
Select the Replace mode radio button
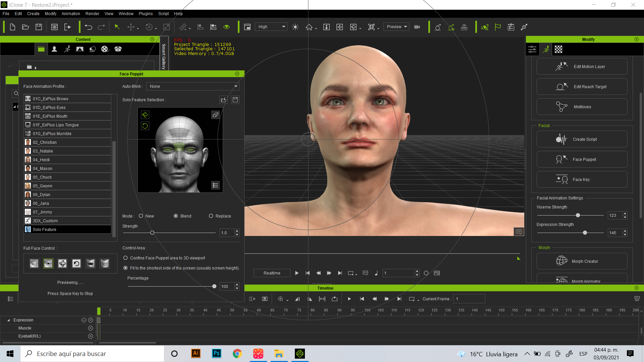(x=211, y=216)
